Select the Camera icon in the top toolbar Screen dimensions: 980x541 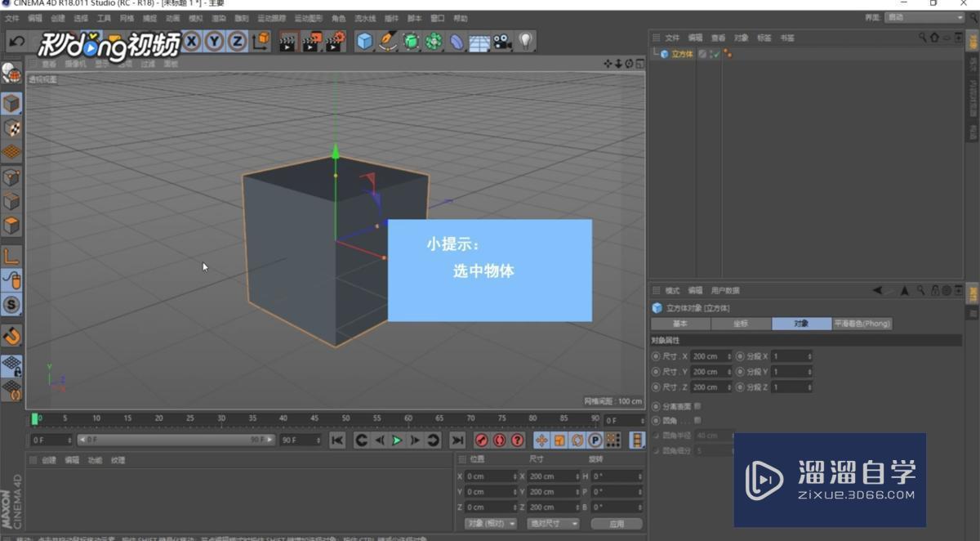(503, 41)
